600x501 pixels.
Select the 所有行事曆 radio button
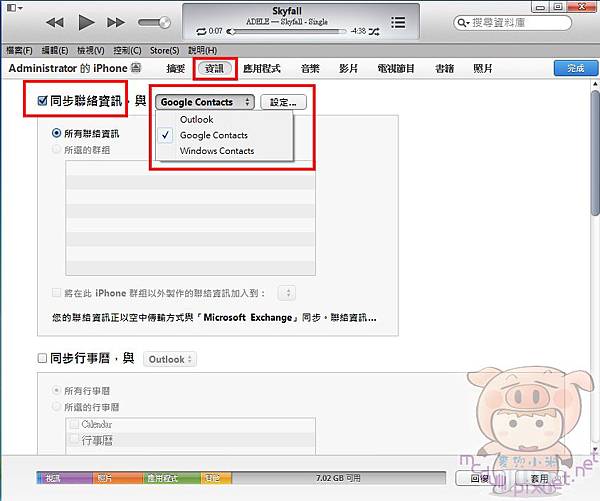(x=56, y=390)
